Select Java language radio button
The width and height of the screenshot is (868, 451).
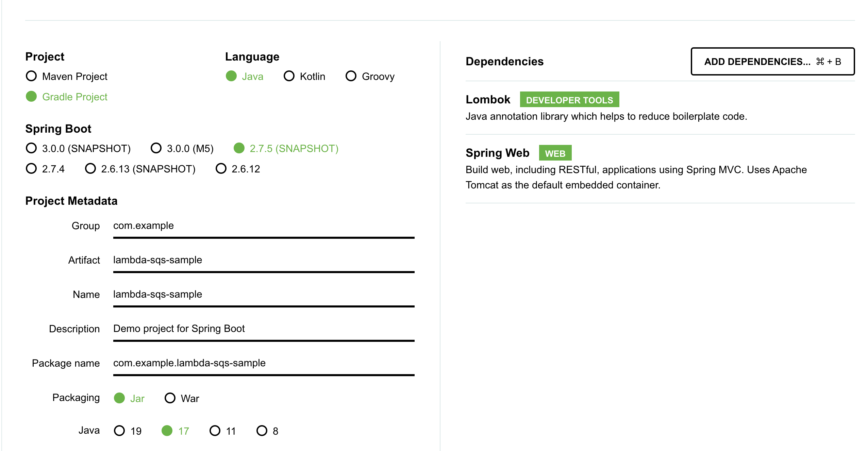pos(231,76)
